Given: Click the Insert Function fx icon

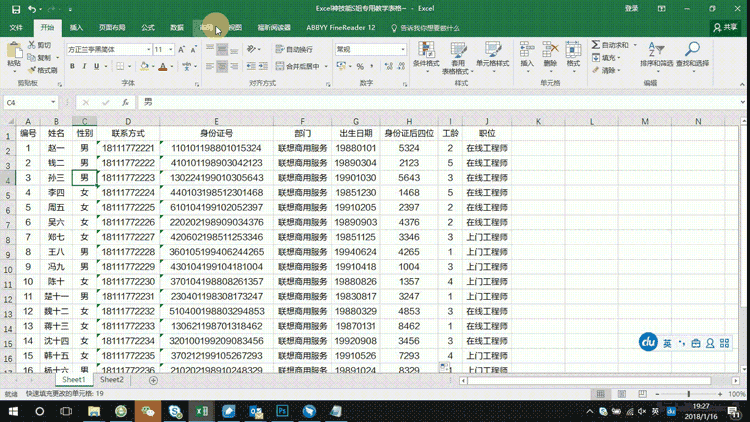Looking at the screenshot, I should click(x=125, y=102).
